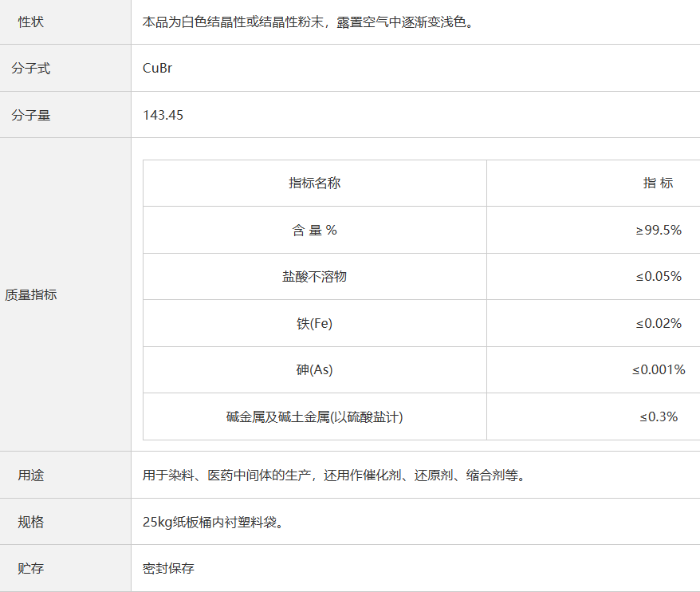Select the 砷(As) cell

pyautogui.click(x=314, y=369)
